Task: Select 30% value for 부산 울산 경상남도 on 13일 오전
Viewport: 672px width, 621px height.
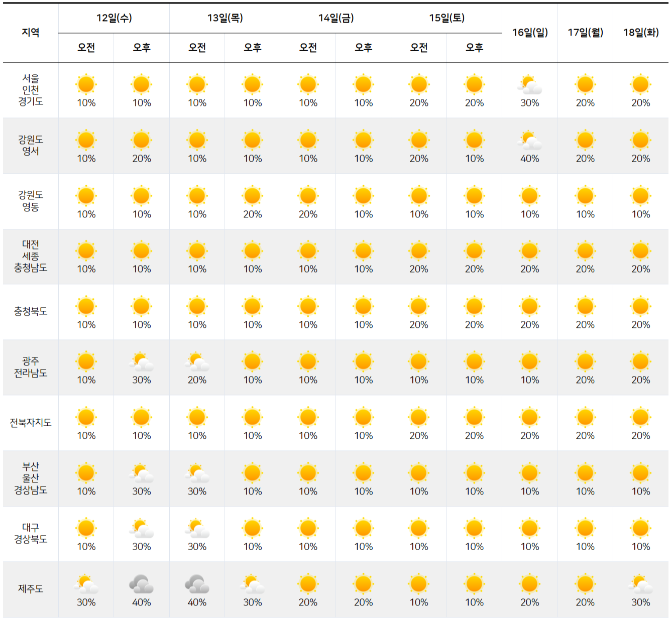Action: point(197,491)
